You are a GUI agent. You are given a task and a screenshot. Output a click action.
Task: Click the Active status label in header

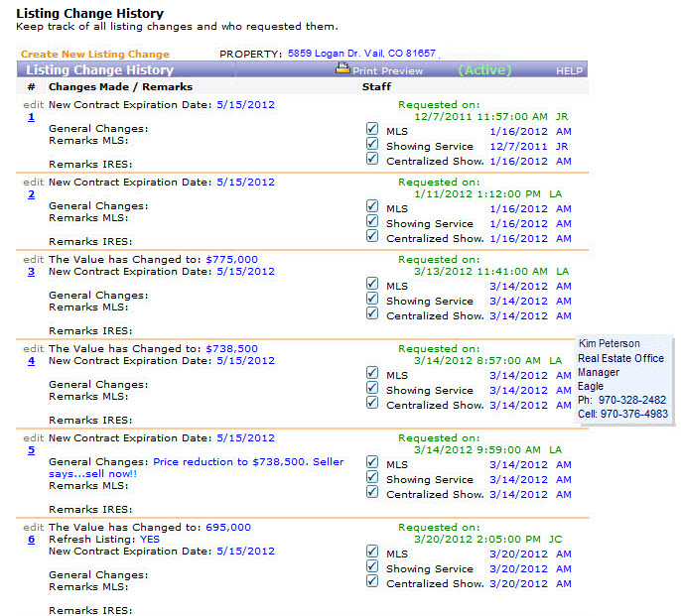click(x=483, y=70)
